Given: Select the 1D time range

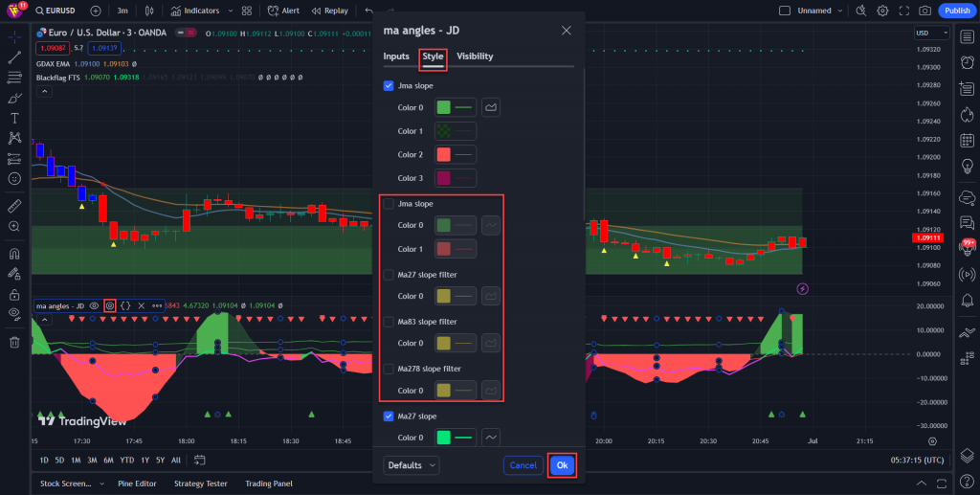Looking at the screenshot, I should (x=44, y=460).
